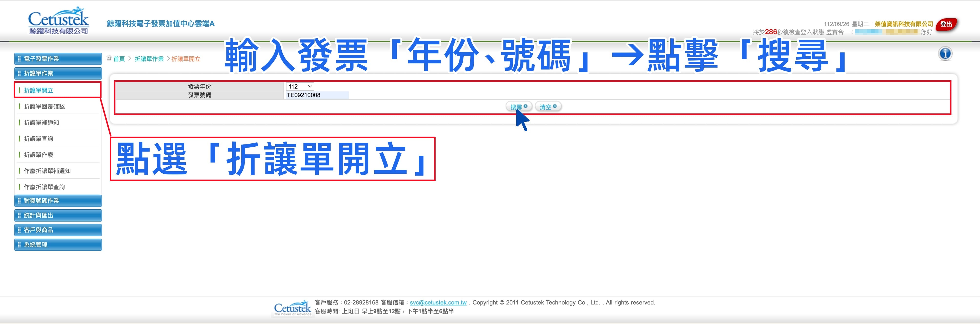Click the 鯨躍科技電子發票加值中心雲端A title

(x=161, y=24)
